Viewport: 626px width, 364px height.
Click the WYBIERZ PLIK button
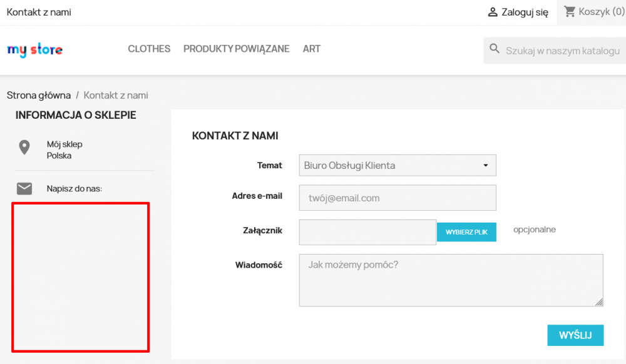pos(466,231)
